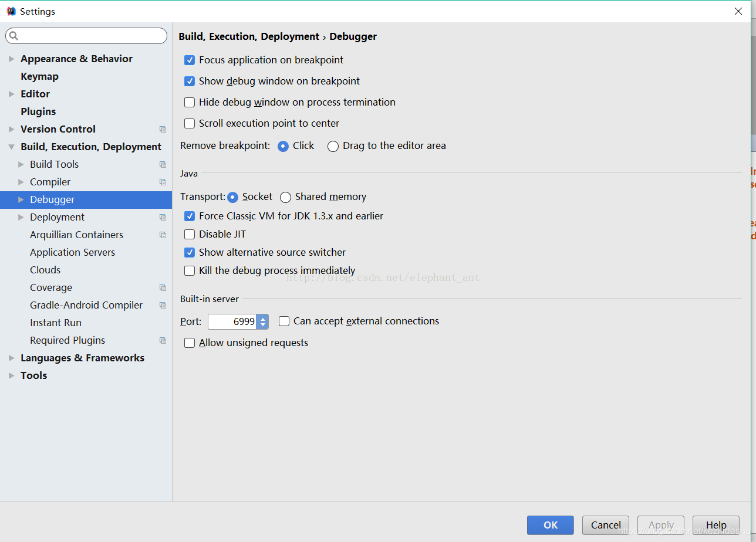Click project-level icon beside Coverage
The width and height of the screenshot is (756, 542).
(163, 287)
